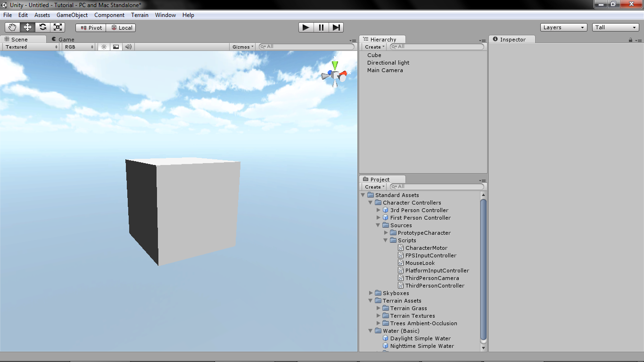
Task: Toggle scene lighting in the Scene view
Action: point(104,47)
